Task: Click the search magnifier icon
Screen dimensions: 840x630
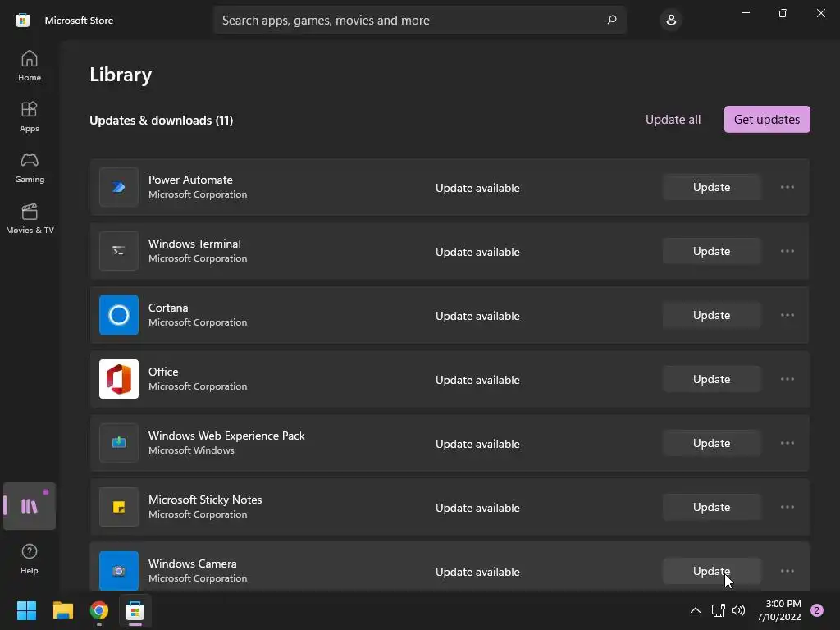Action: point(611,20)
